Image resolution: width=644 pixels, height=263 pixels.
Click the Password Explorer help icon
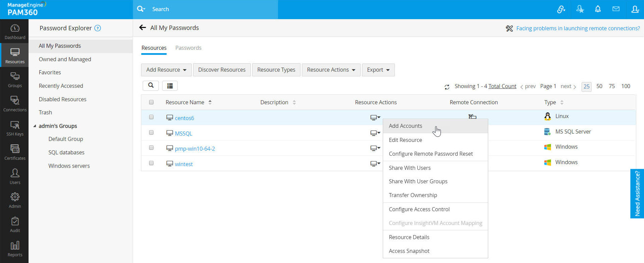coord(98,28)
